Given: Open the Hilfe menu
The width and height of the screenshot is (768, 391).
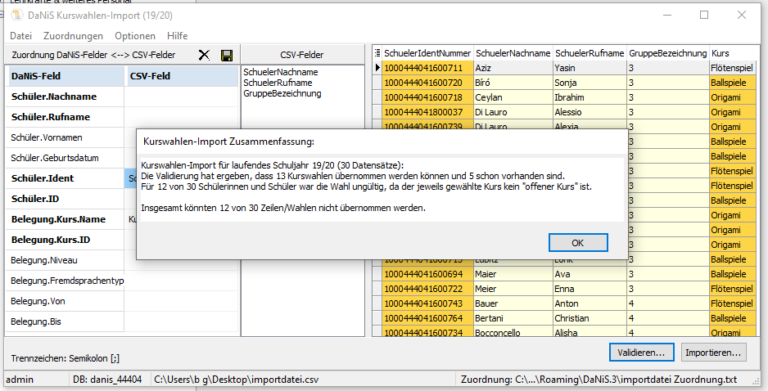Looking at the screenshot, I should (177, 36).
